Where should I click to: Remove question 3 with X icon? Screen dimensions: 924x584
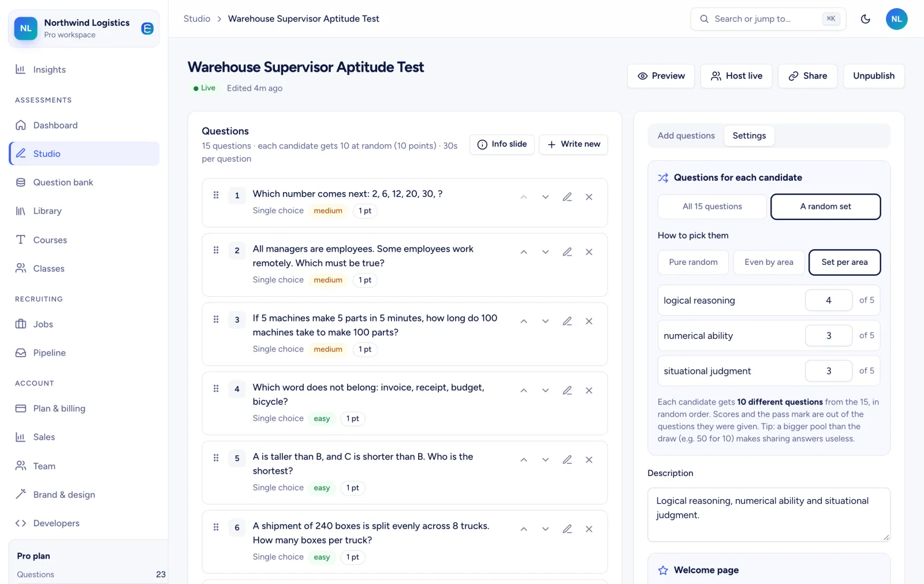coord(589,321)
